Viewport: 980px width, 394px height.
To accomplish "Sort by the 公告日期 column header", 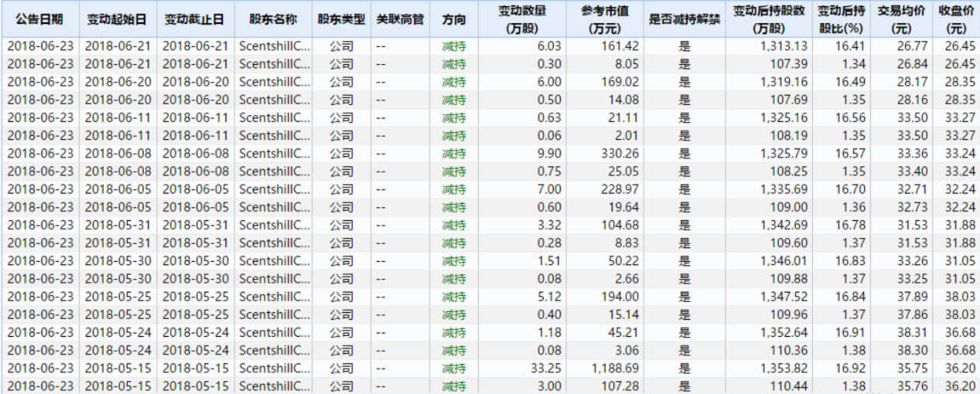I will tap(40, 19).
